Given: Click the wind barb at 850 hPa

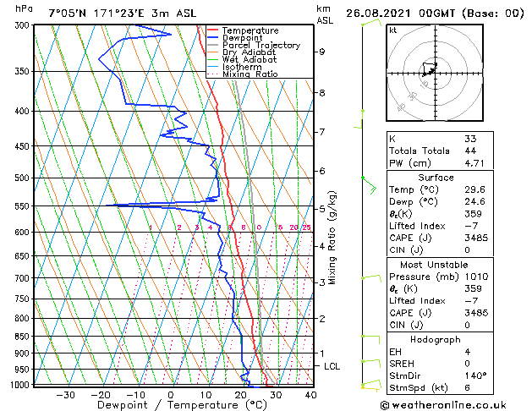Looking at the screenshot, I should point(370,339).
